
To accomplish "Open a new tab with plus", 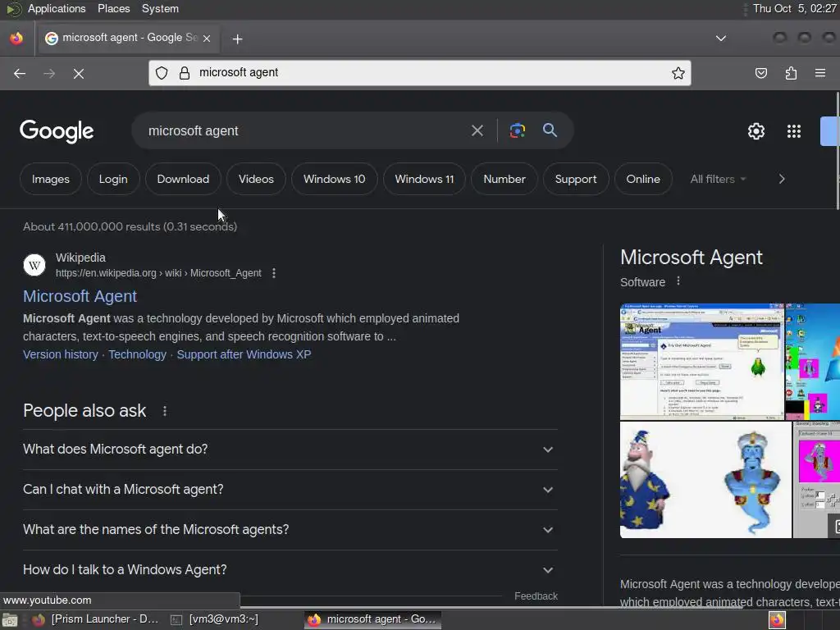I will coord(237,39).
